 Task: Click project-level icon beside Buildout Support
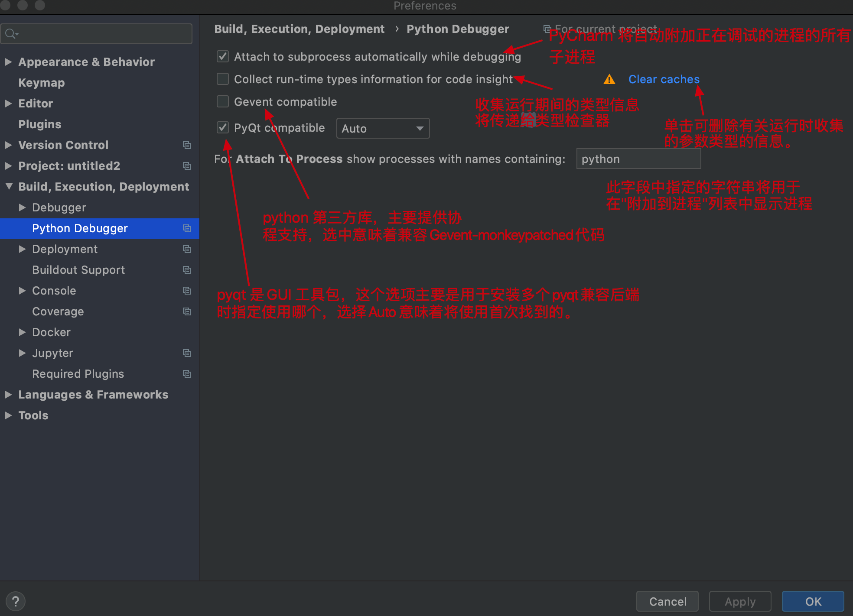(x=187, y=270)
